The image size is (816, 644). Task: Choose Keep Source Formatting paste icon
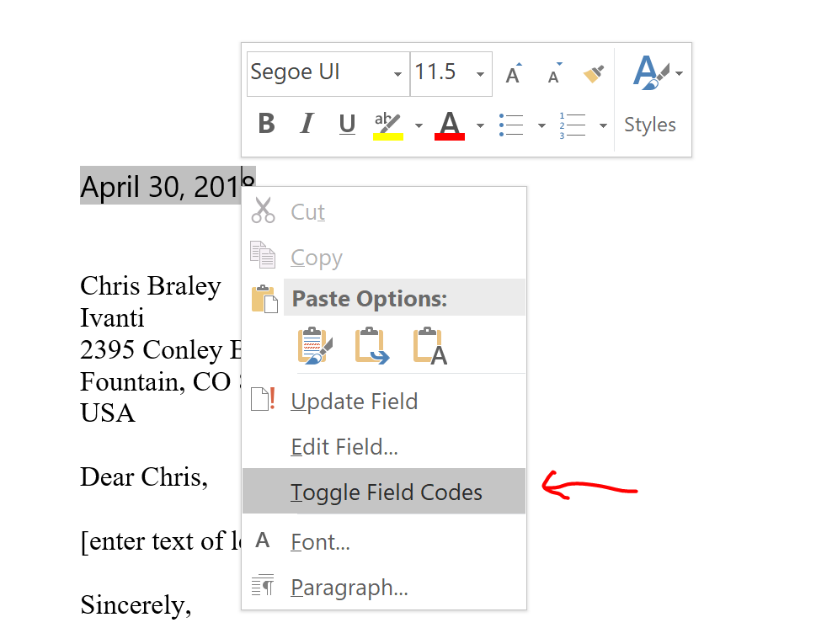pyautogui.click(x=315, y=346)
